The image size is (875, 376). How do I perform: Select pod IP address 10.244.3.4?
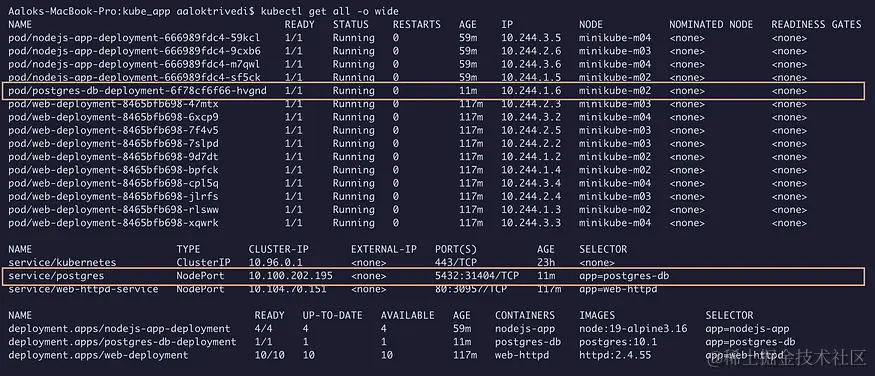(531, 183)
